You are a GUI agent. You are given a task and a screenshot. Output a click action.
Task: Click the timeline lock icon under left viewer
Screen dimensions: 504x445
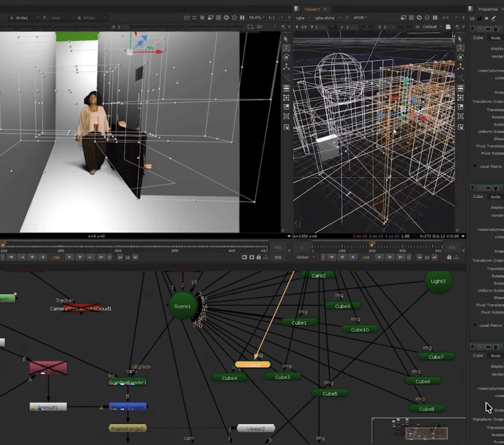pyautogui.click(x=258, y=257)
